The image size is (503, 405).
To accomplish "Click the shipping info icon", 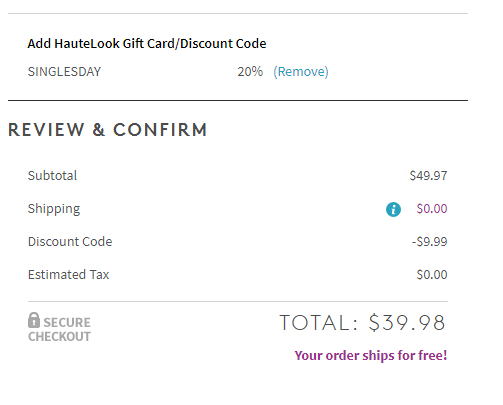I will pyautogui.click(x=393, y=209).
